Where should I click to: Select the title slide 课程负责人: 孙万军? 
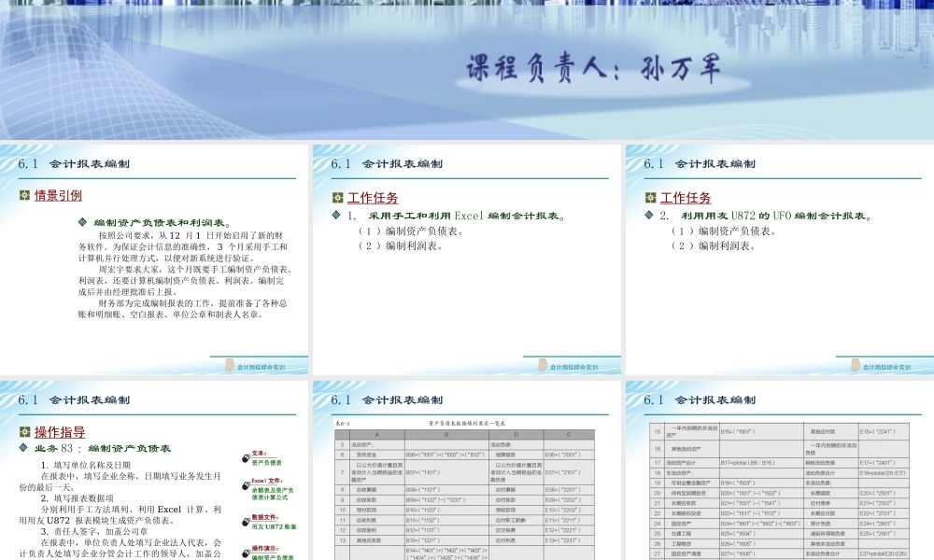coord(467,70)
